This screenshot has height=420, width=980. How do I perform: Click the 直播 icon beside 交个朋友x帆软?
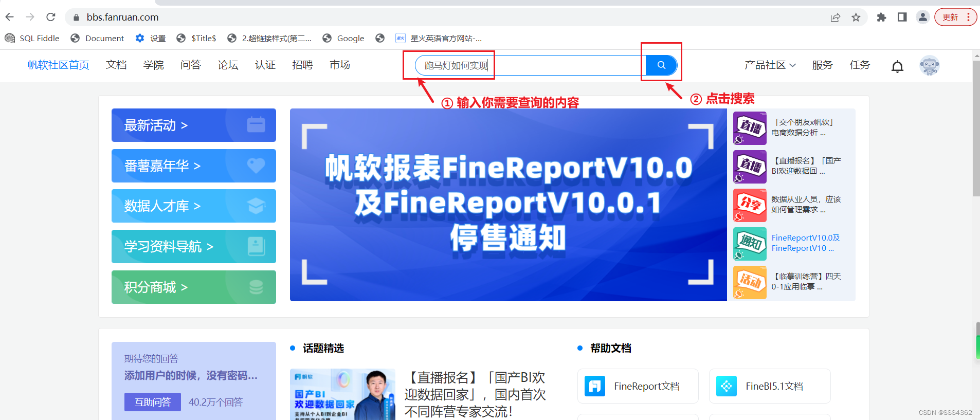[x=750, y=128]
